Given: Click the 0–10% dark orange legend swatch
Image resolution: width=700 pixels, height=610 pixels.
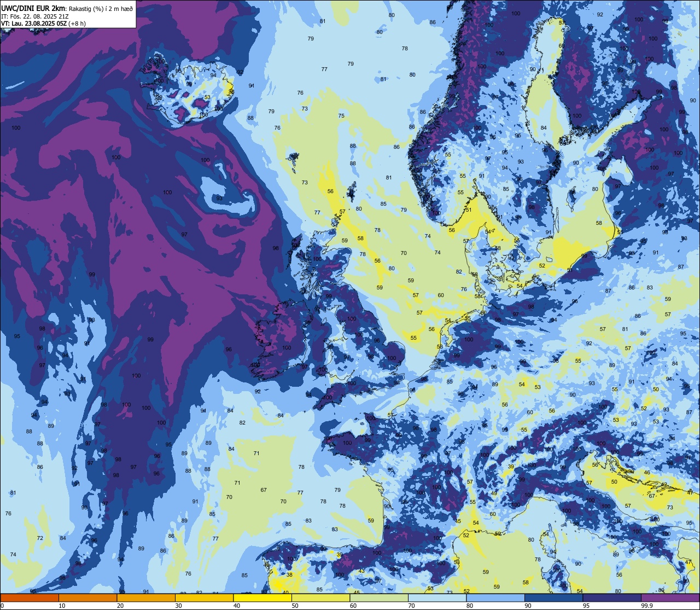Looking at the screenshot, I should [x=30, y=598].
